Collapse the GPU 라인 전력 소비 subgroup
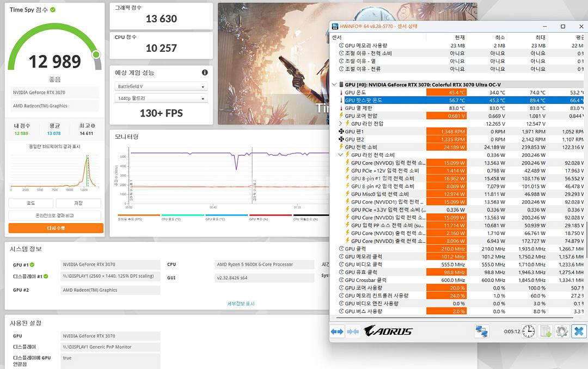This screenshot has width=588, height=369. [x=340, y=155]
